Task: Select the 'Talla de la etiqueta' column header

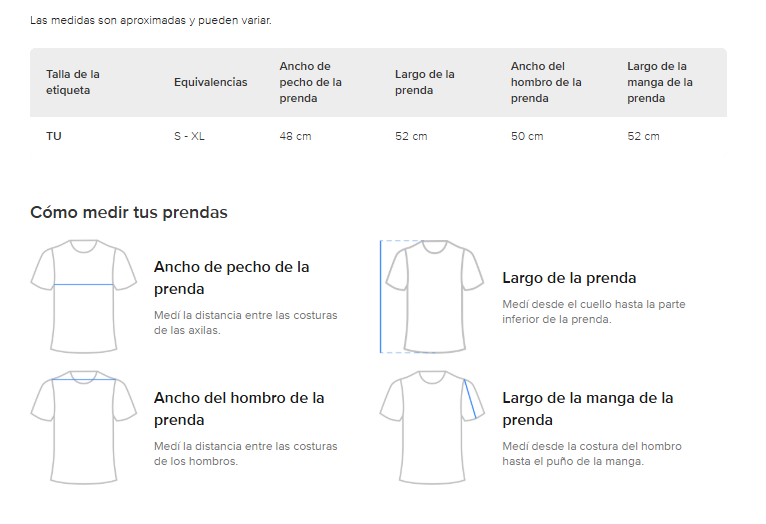Action: [x=73, y=82]
